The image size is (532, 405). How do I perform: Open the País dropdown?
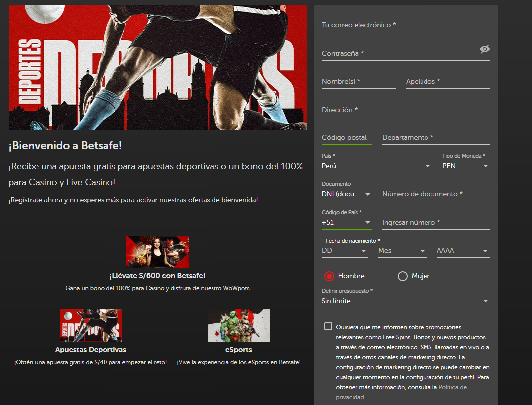377,166
